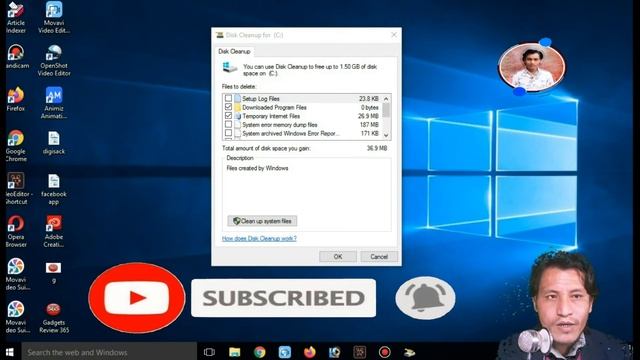Open the desktop icon labeled 9
Image resolution: width=640 pixels, height=360 pixels.
(53, 272)
